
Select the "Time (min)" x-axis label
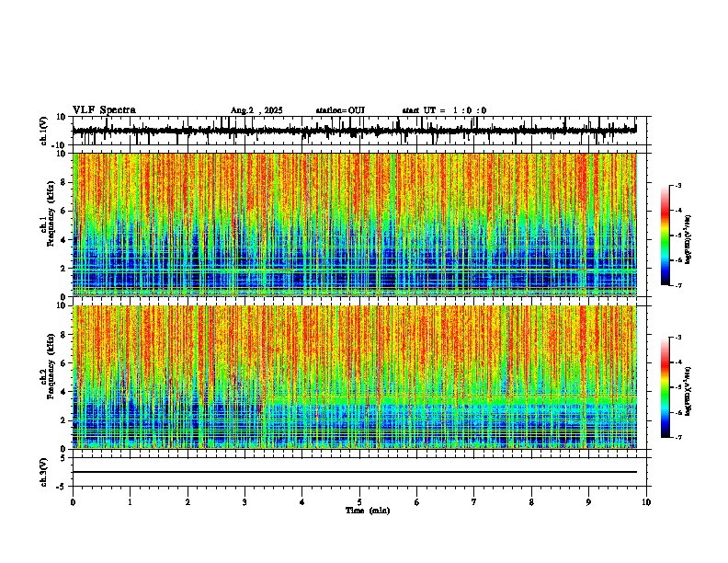point(368,511)
